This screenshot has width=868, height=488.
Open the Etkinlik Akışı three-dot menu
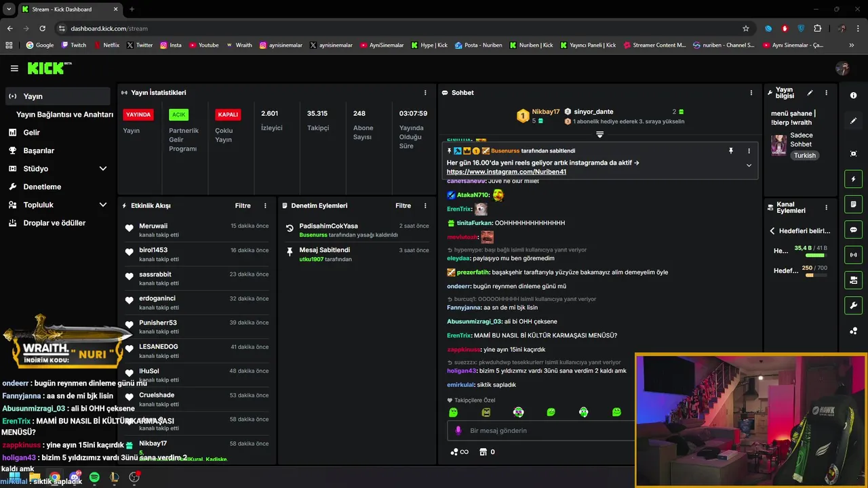pyautogui.click(x=265, y=205)
